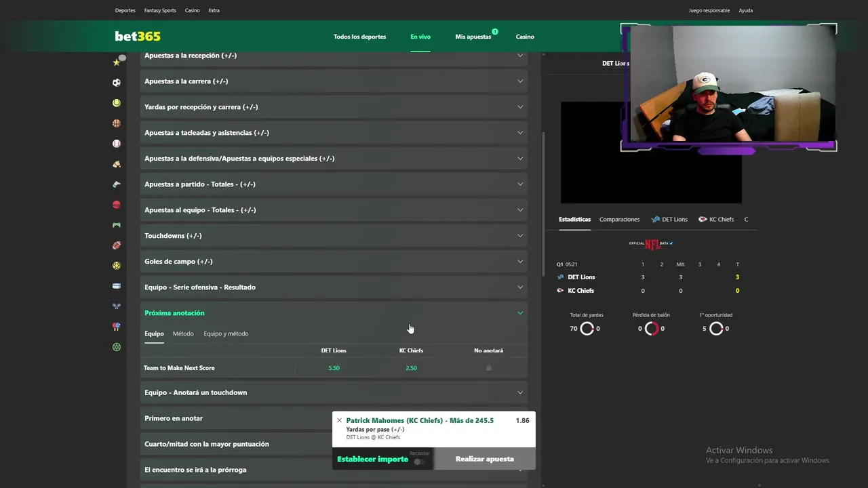Open the Comparaciones tab

pyautogui.click(x=619, y=220)
